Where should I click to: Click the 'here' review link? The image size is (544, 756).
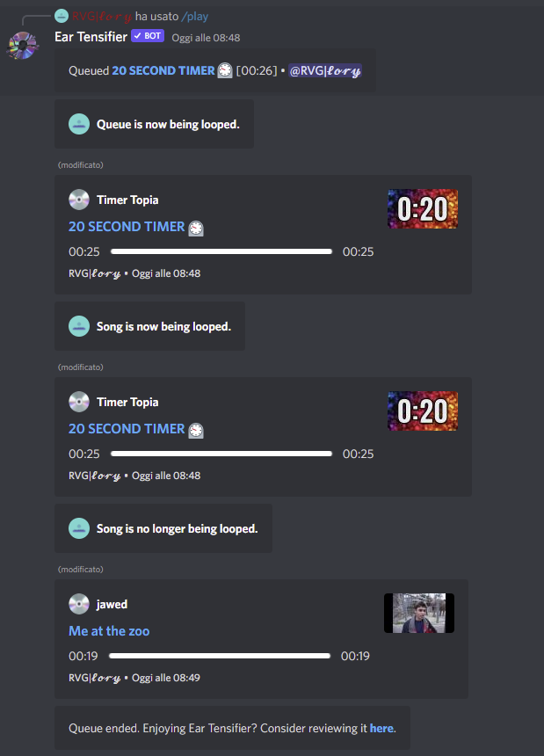pyautogui.click(x=381, y=728)
